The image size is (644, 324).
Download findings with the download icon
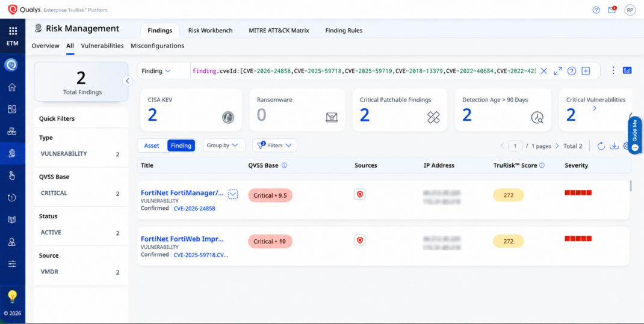pyautogui.click(x=614, y=145)
